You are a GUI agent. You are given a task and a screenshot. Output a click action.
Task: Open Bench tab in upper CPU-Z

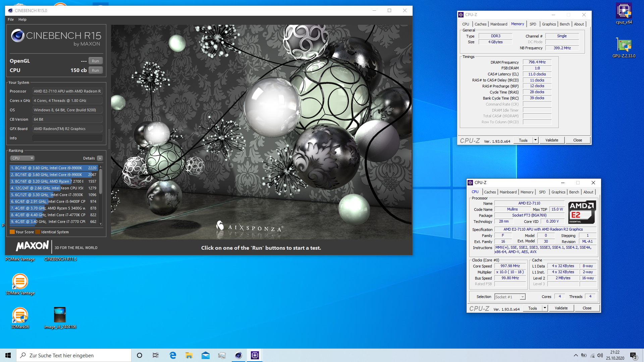[565, 24]
